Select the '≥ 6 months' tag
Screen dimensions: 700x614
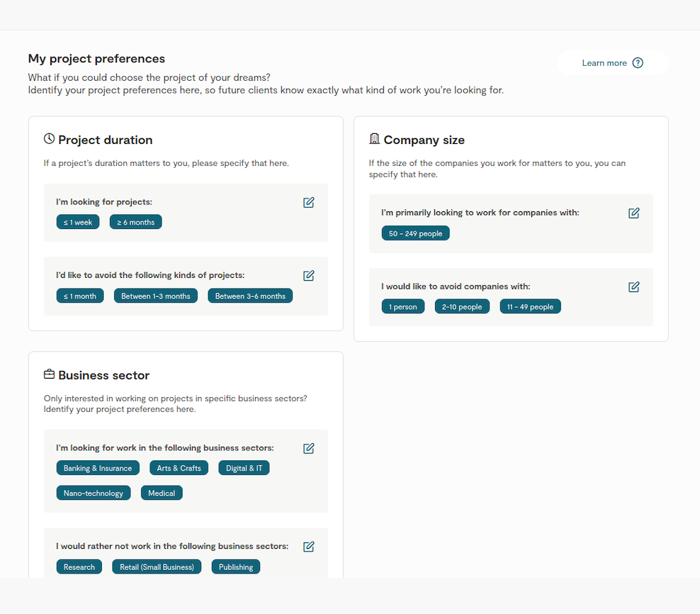pos(136,222)
